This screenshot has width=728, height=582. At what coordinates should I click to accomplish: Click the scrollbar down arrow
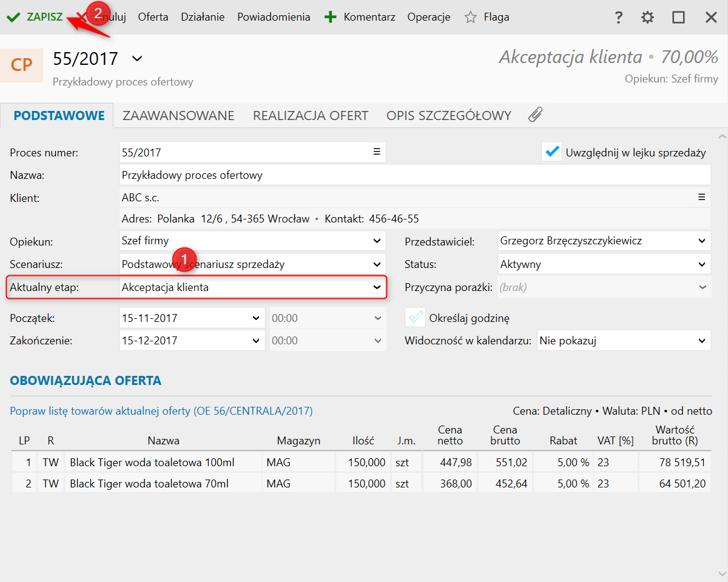point(721,575)
